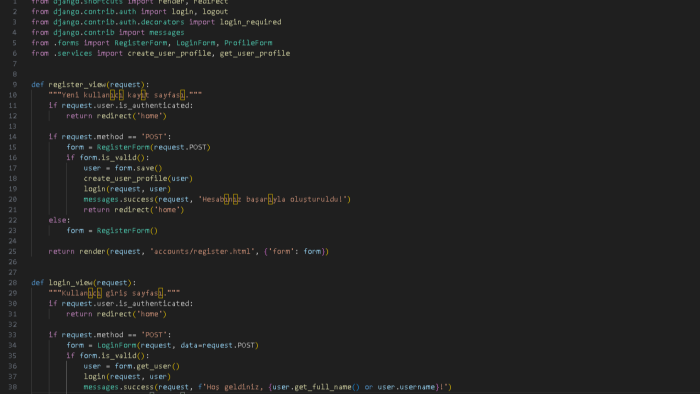Viewport: 700px width, 394px height.
Task: Click line number 13 in the gutter
Action: point(12,126)
